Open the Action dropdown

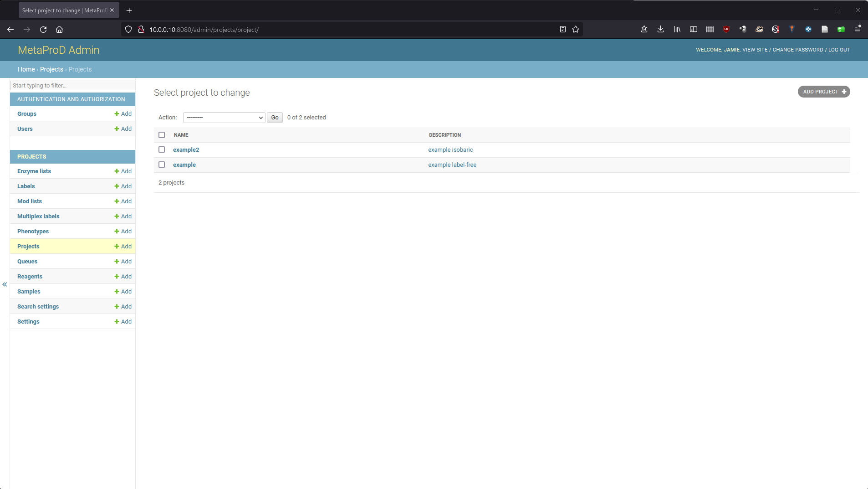click(224, 118)
